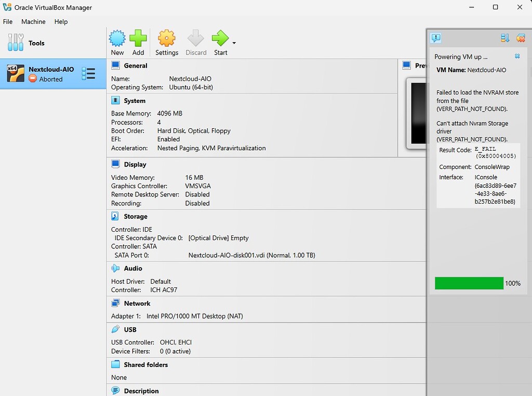The width and height of the screenshot is (532, 396).
Task: Toggle notification ordering sort icon
Action: click(x=504, y=38)
